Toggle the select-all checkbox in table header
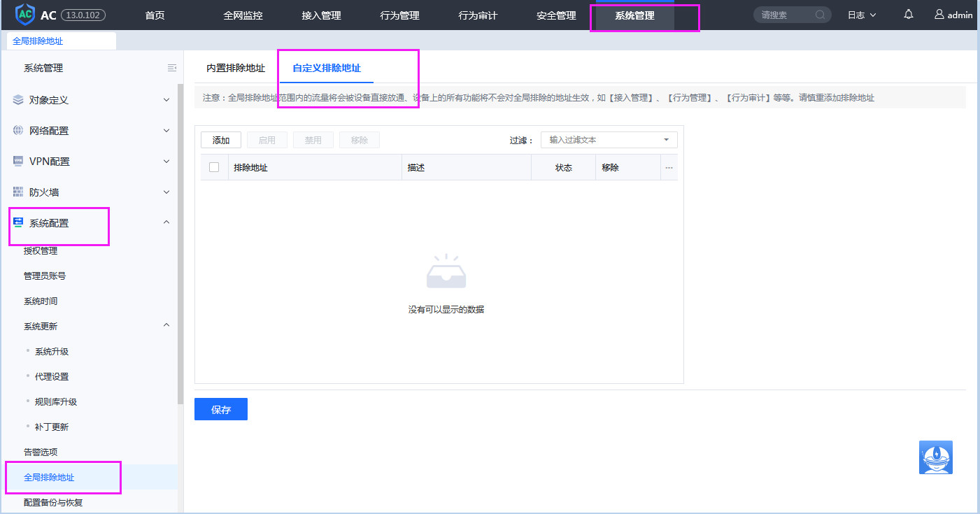Viewport: 980px width, 514px height. click(214, 167)
